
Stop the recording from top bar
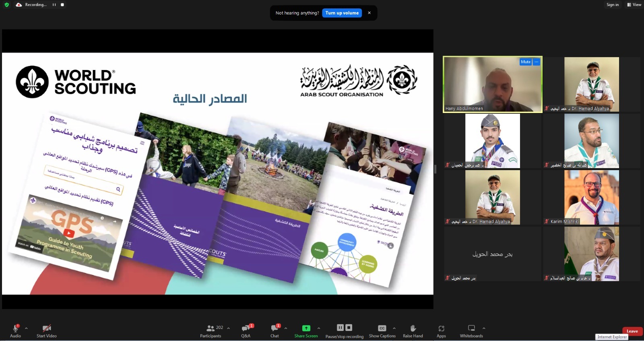62,5
